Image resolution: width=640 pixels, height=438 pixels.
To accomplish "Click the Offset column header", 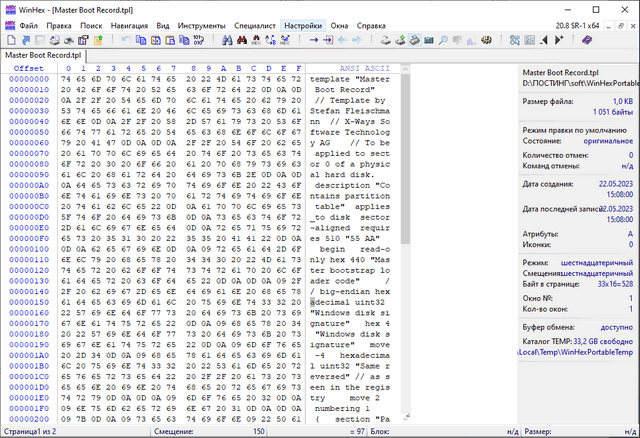I will (28, 68).
